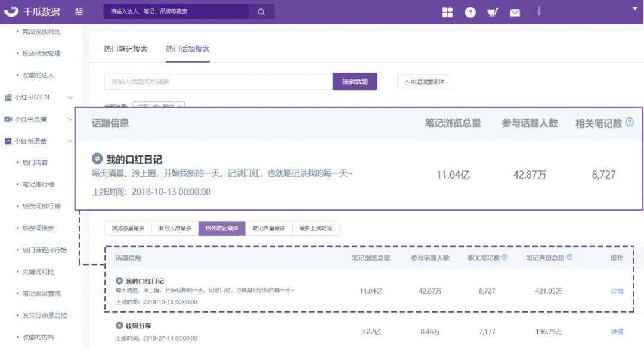Collapse the 小红书运营 sidebar section
The image size is (644, 349).
tap(70, 141)
